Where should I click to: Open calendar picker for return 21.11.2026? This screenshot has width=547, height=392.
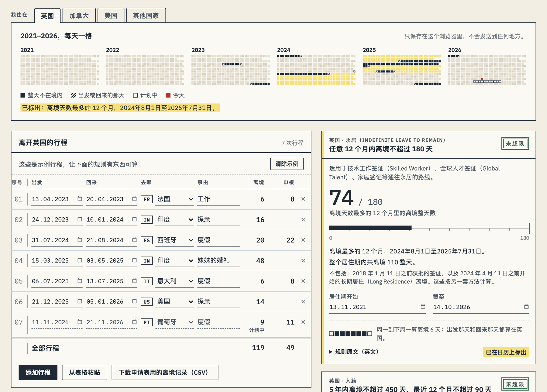tap(134, 322)
